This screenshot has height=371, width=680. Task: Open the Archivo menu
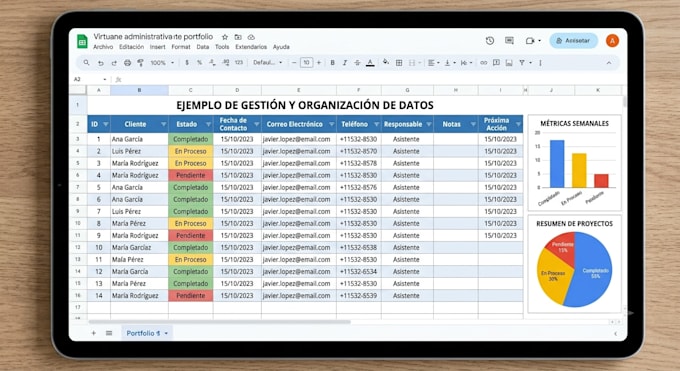point(103,47)
